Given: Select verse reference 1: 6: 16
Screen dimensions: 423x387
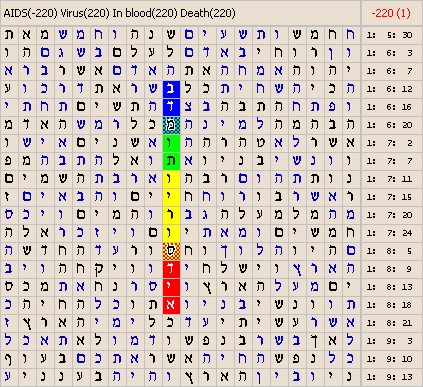Looking at the screenshot, I should click(389, 107).
